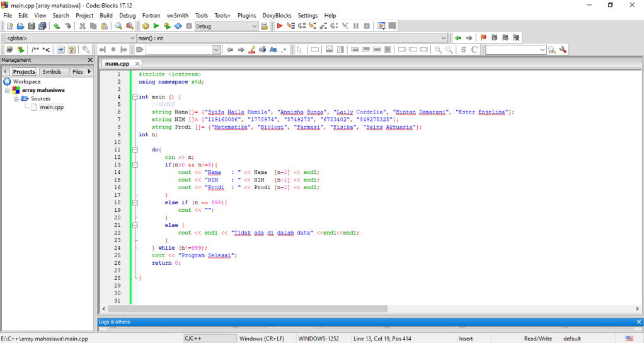Close the main.cpp editor tab
The height and width of the screenshot is (343, 644).
[137, 64]
